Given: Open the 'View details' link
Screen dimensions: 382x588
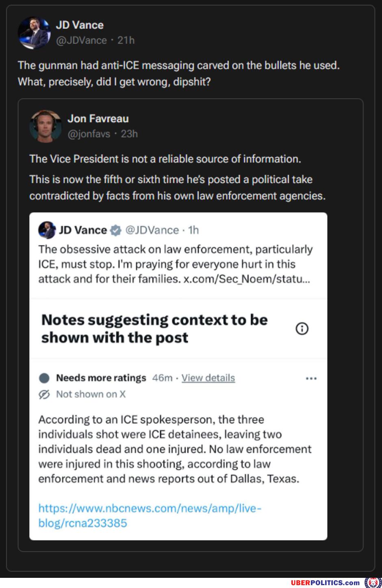Looking at the screenshot, I should click(208, 378).
